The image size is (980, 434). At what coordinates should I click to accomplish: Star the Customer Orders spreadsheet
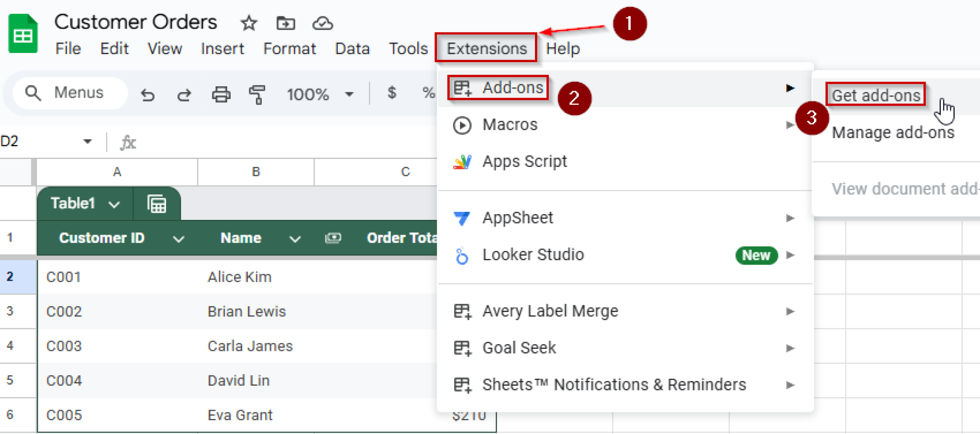click(248, 22)
